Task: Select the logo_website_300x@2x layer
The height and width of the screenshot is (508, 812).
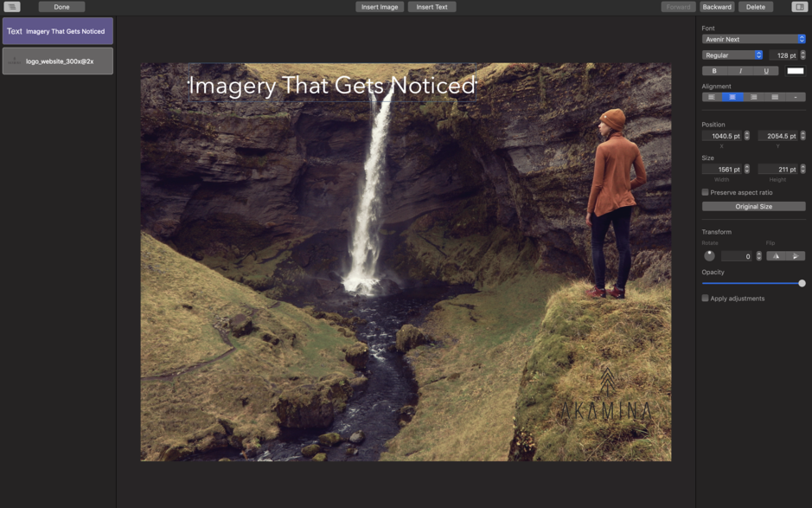Action: click(58, 61)
